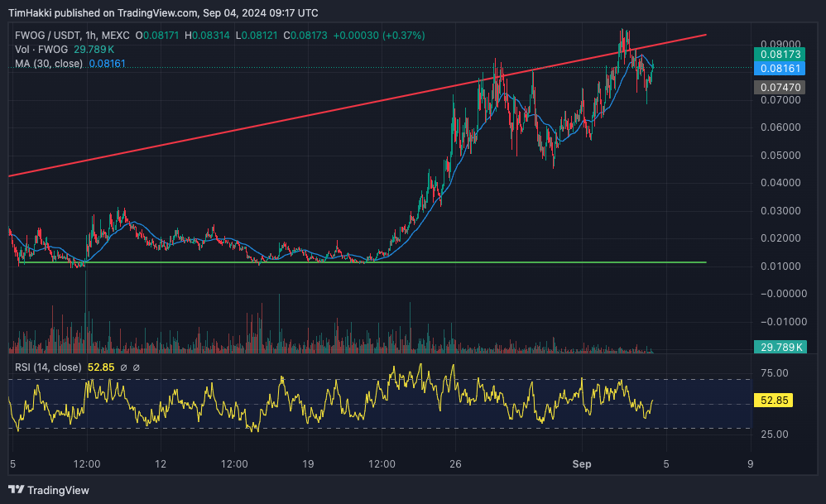Select the MA (30, close) indicator legend
This screenshot has height=504, width=826.
click(48, 64)
